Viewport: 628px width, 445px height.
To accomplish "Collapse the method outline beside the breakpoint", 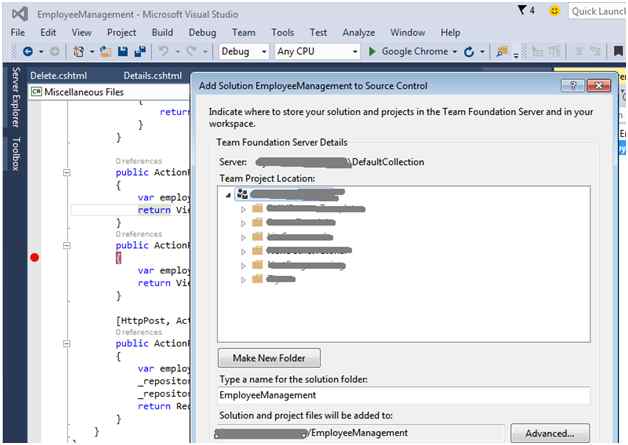I will 67,245.
